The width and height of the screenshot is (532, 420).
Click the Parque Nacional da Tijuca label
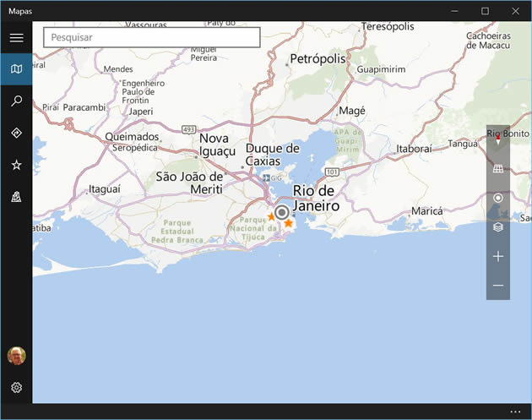click(253, 228)
